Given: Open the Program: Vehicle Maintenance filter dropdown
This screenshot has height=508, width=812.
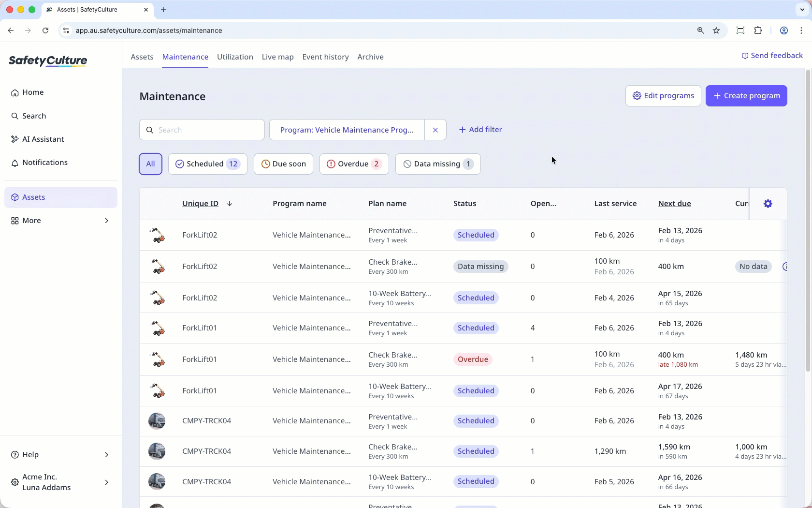Looking at the screenshot, I should click(347, 130).
